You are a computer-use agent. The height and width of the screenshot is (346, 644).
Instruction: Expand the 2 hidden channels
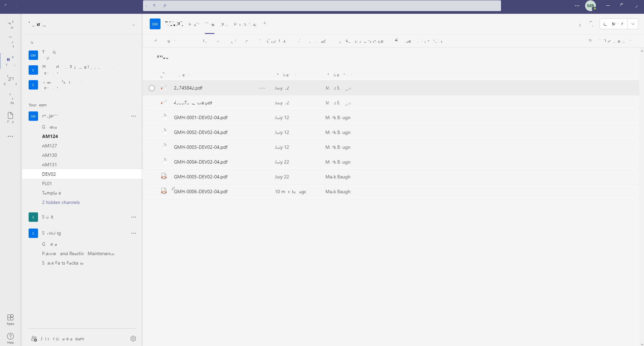tap(61, 202)
